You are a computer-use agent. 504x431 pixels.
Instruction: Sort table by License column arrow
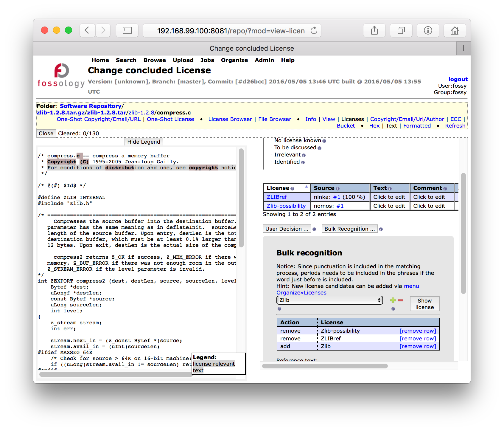(x=306, y=187)
